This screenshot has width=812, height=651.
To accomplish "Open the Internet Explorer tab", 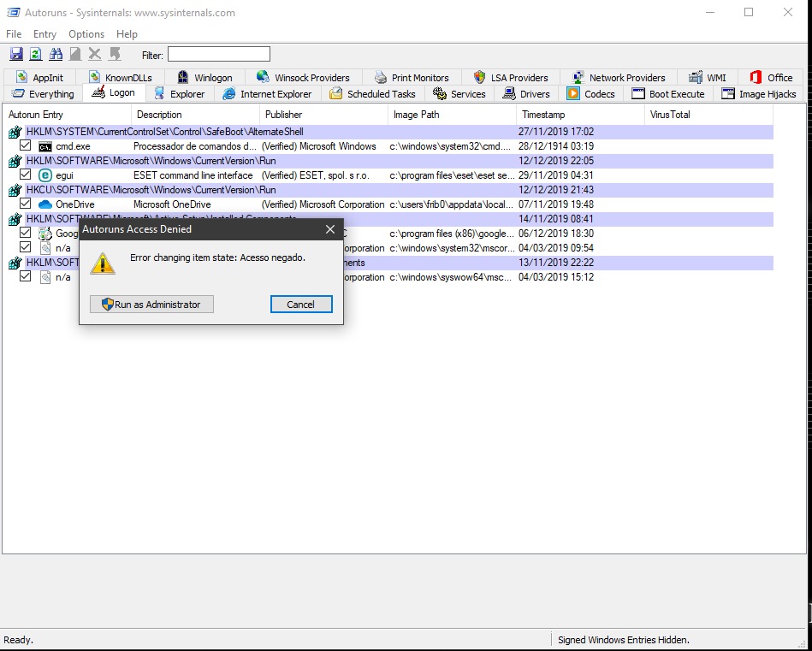I will (267, 94).
